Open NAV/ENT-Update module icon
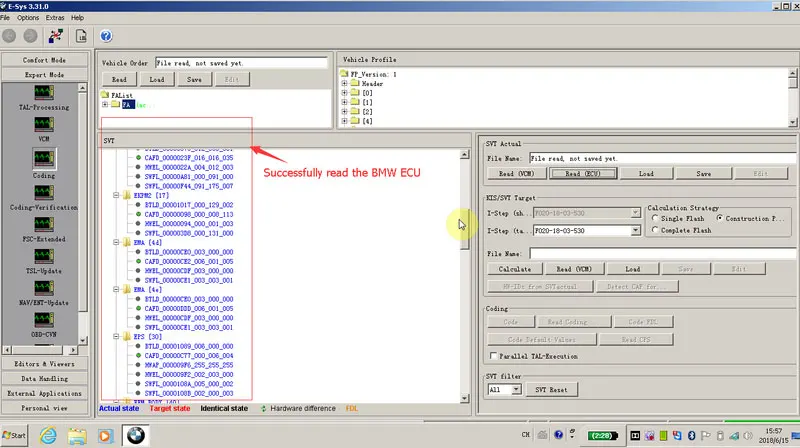800x448 pixels. (x=44, y=288)
